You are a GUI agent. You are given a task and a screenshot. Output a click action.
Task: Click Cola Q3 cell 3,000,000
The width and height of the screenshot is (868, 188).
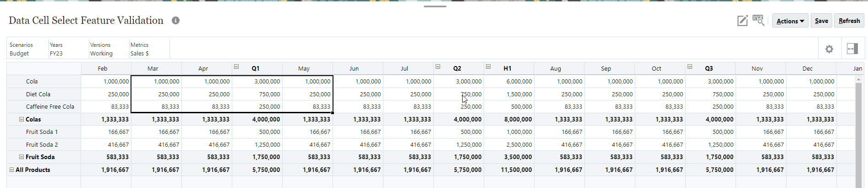[x=710, y=81]
